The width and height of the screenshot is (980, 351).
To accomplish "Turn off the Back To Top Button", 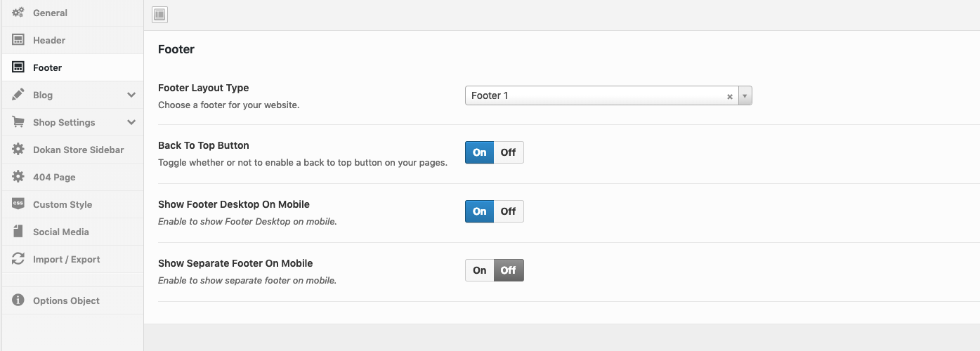I will (508, 152).
